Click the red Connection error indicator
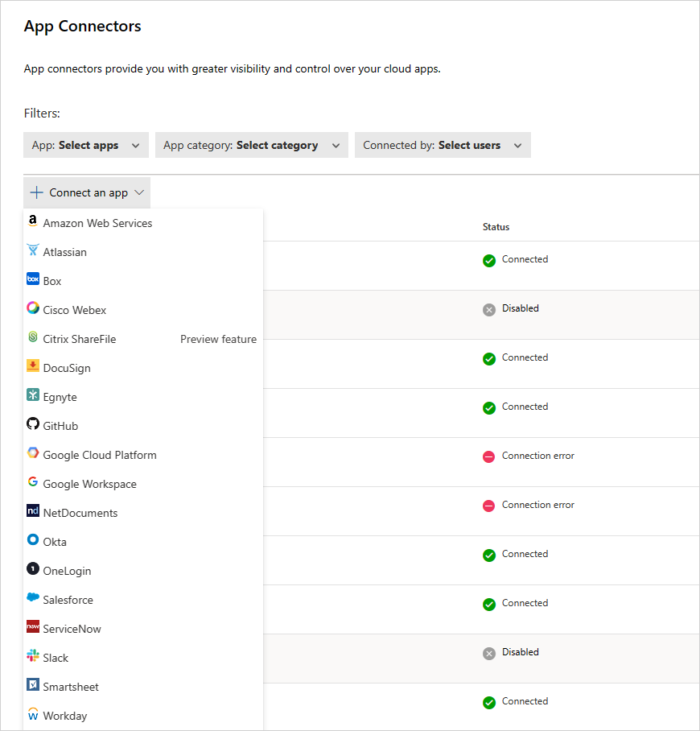The image size is (700, 731). [489, 456]
